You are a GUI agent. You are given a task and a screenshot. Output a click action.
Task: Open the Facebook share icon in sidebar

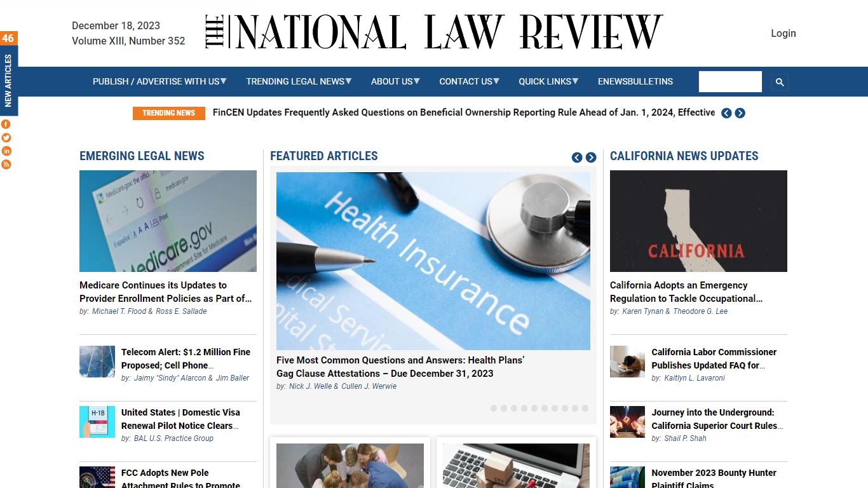point(6,124)
